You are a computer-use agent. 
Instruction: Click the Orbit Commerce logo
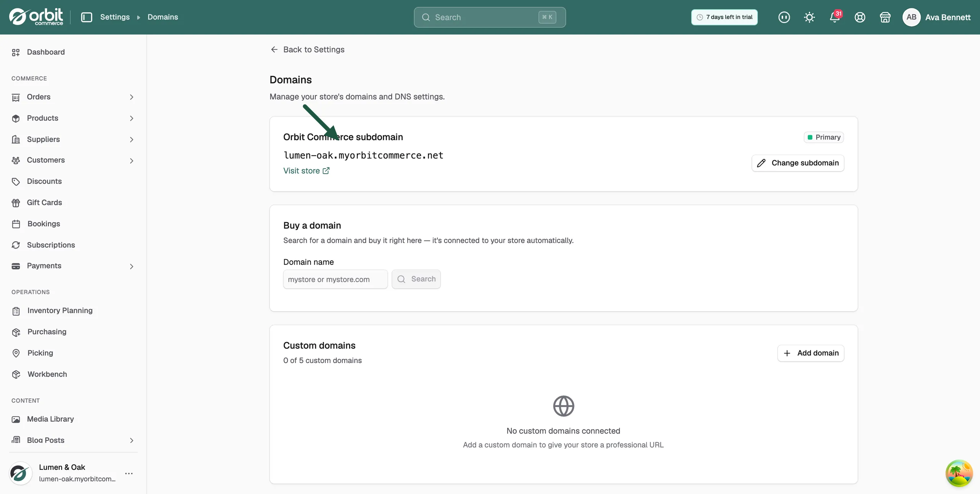pyautogui.click(x=36, y=17)
